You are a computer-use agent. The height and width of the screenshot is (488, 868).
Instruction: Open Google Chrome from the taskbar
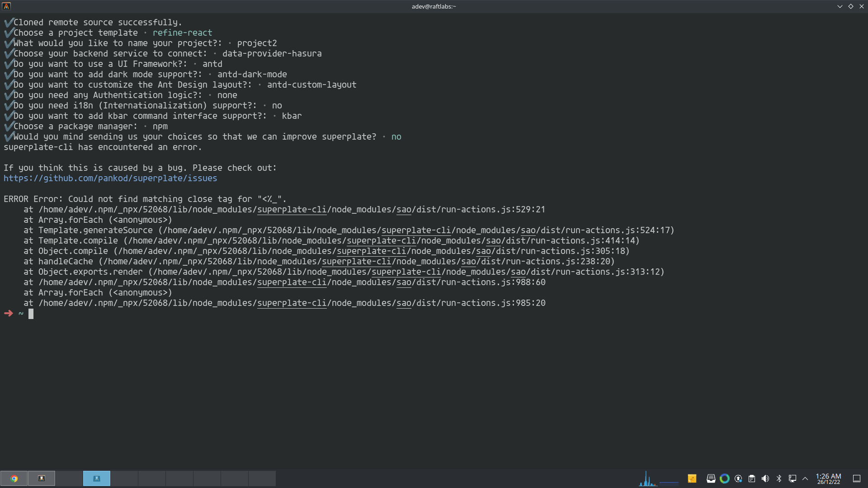[14, 478]
